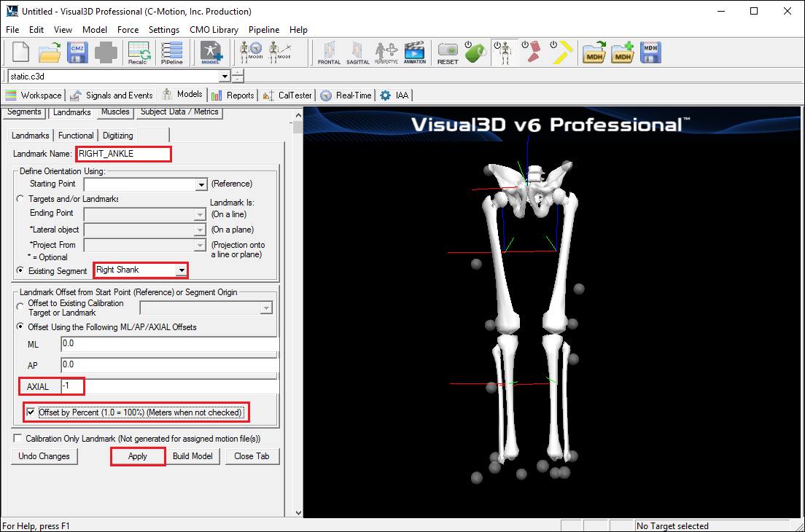The height and width of the screenshot is (532, 805).
Task: Open the Starting Point dropdown
Action: (201, 184)
